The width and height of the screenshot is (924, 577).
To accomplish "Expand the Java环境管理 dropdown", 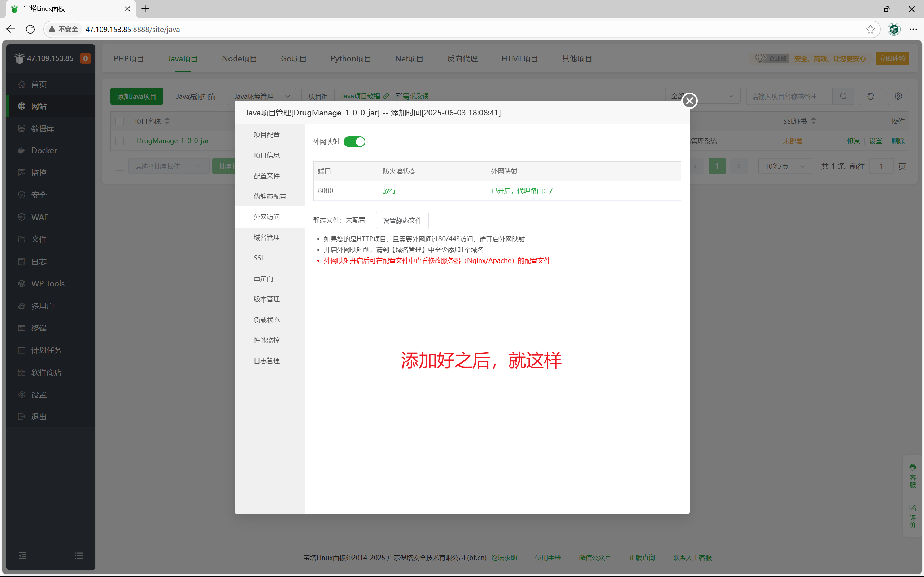I will coord(288,96).
